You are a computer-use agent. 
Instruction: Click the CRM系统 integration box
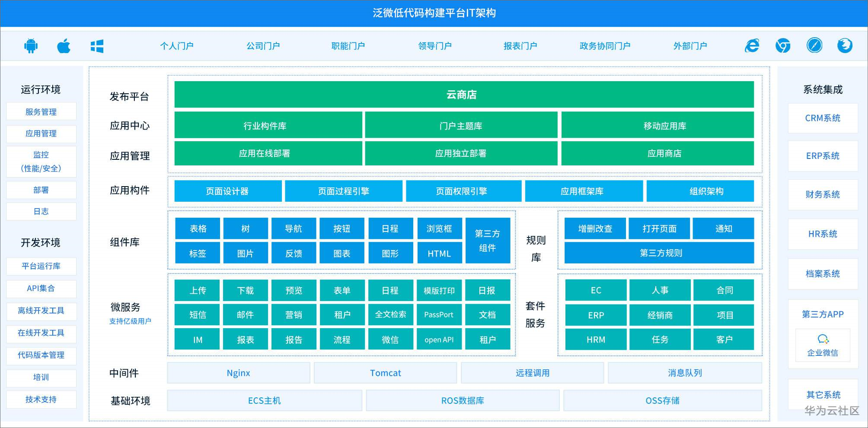823,118
